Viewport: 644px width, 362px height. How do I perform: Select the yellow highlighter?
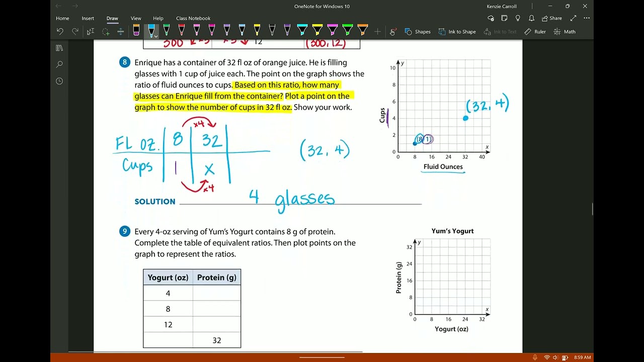coord(317,31)
